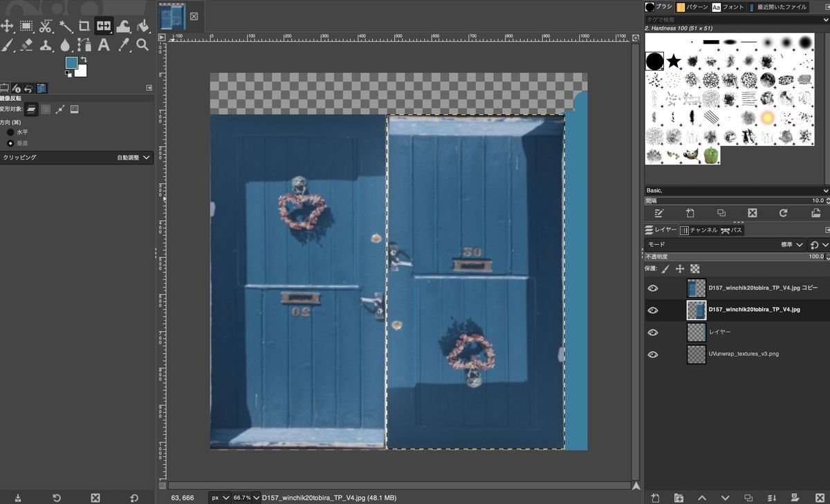Select the Paths tool
Screen dimensions: 830x504
[x=84, y=45]
